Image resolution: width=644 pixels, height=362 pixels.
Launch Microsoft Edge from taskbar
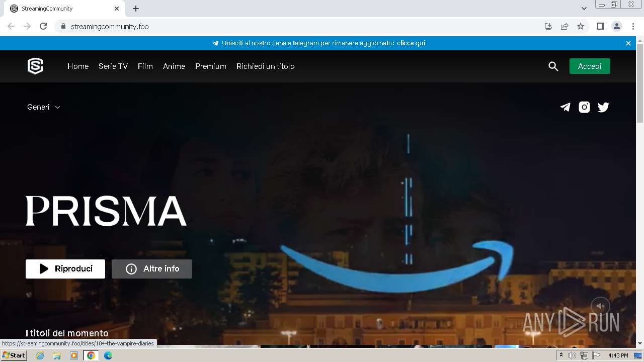[108, 355]
